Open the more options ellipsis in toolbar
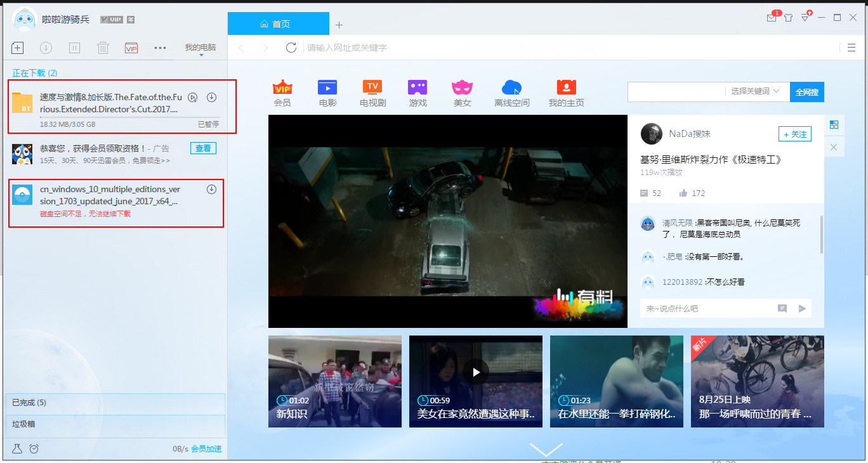Viewport: 868px width, 463px height. pyautogui.click(x=160, y=48)
